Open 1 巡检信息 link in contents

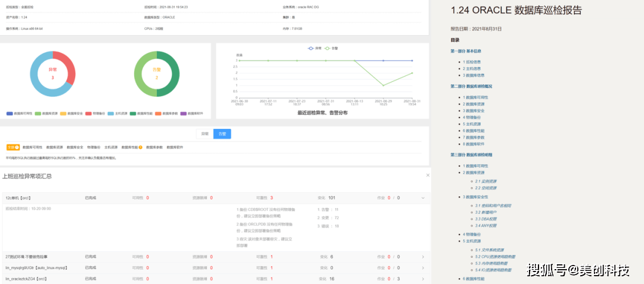pos(472,62)
